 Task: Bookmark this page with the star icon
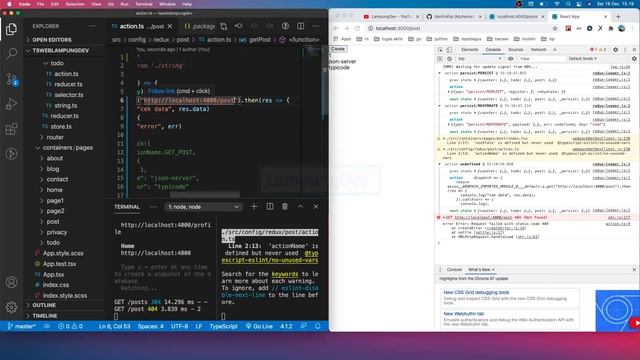555,29
